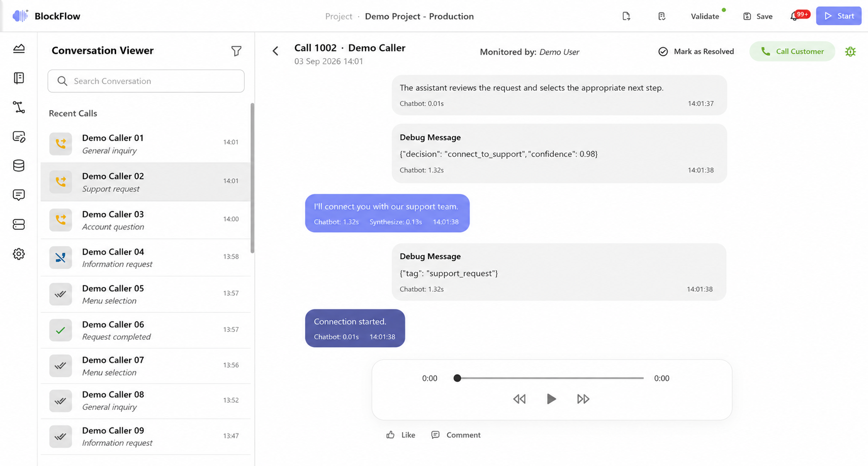Open the server storage icon in sidebar
868x466 pixels.
tap(19, 224)
